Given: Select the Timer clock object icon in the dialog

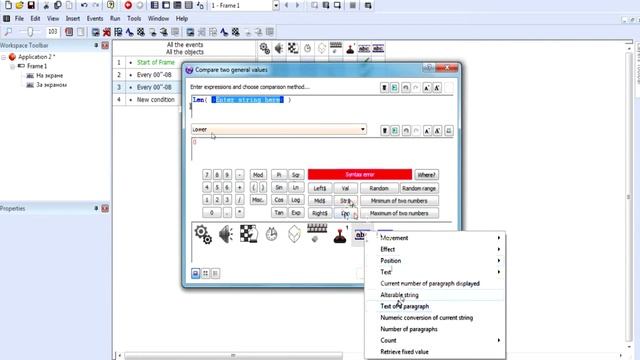Looking at the screenshot, I should pyautogui.click(x=271, y=234).
